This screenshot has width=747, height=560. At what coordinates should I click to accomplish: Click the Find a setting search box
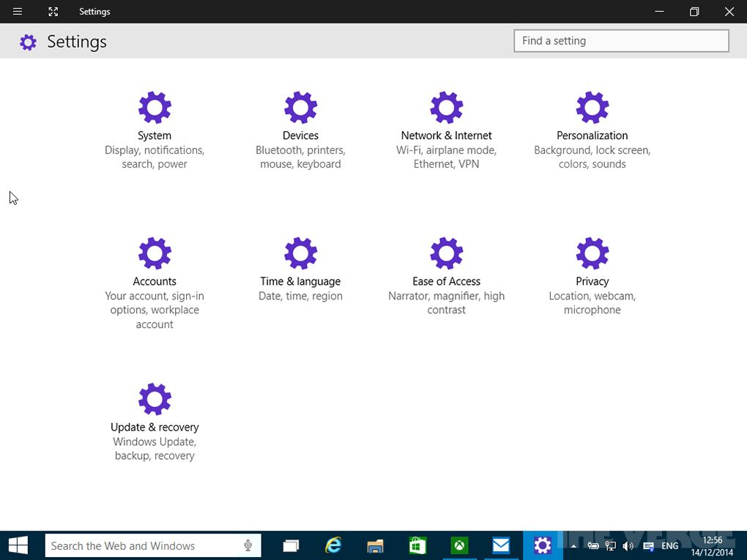coord(620,40)
